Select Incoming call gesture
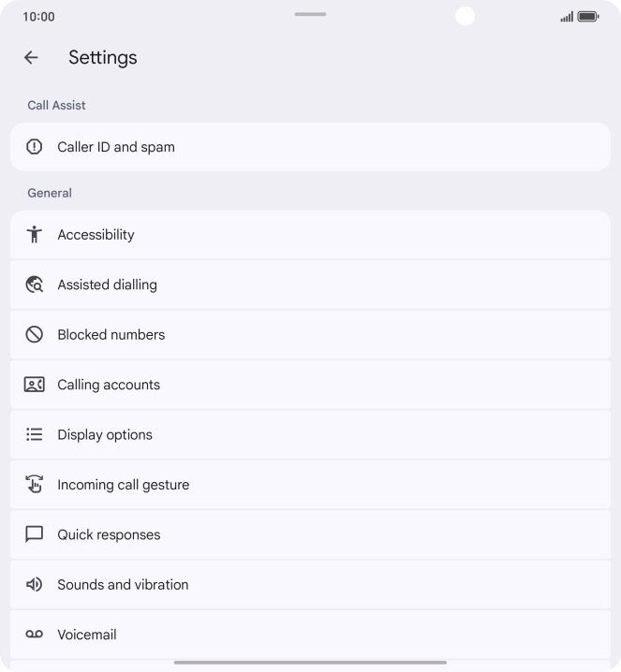Image resolution: width=621 pixels, height=672 pixels. tap(309, 485)
